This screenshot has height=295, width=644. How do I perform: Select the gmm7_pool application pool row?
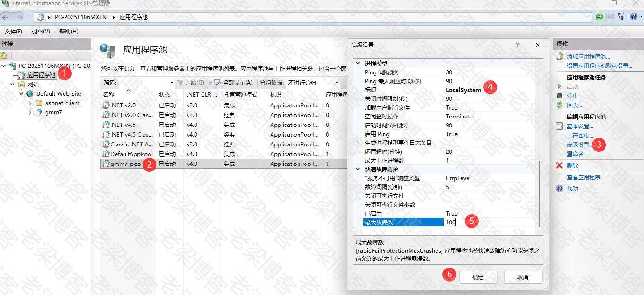coord(127,164)
